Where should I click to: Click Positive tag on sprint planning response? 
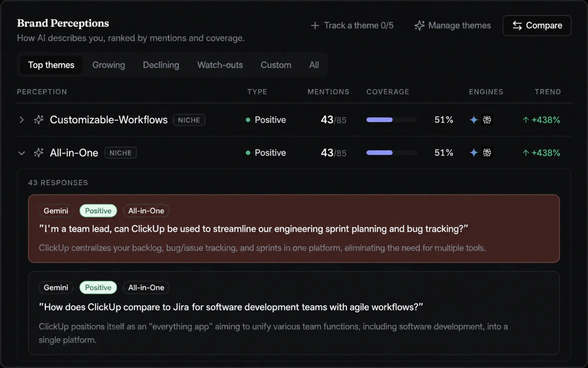[x=98, y=211]
